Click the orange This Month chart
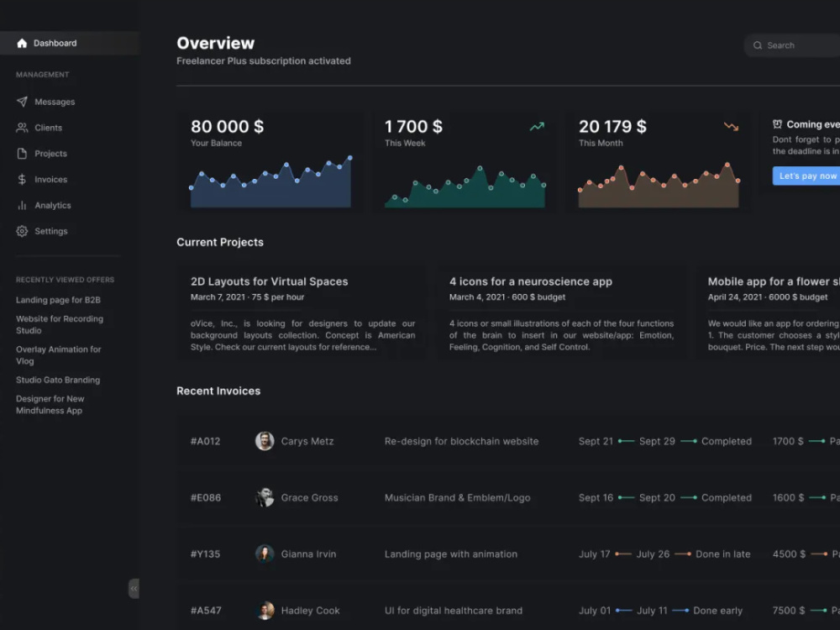The image size is (840, 630). [x=659, y=185]
